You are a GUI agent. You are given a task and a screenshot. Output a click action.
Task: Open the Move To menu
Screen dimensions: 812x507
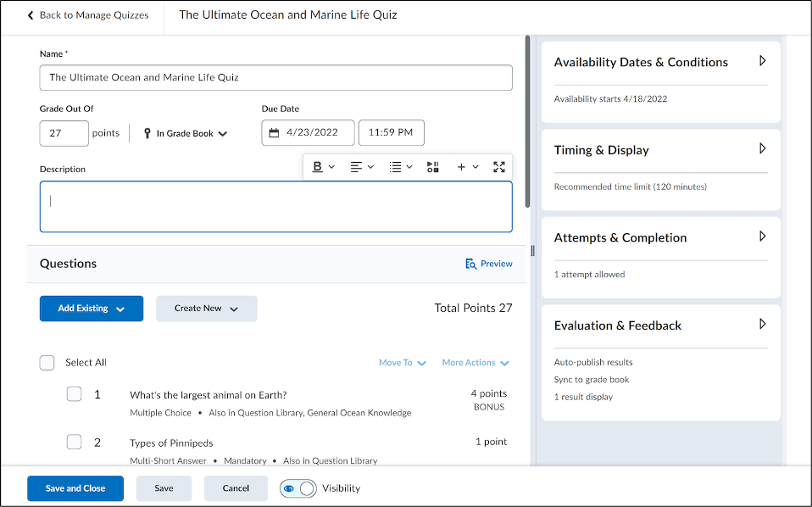(403, 363)
